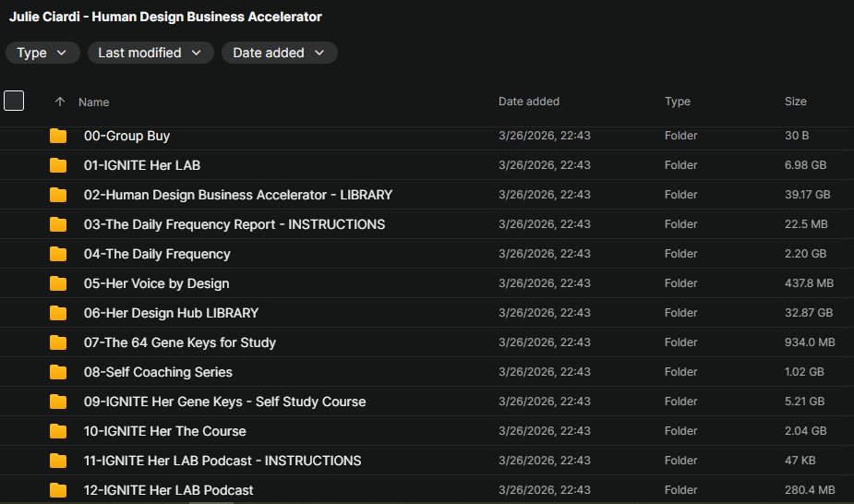Image resolution: width=854 pixels, height=504 pixels.
Task: Click folder icon for 10-IGNITE Her The Course
Action: [58, 431]
